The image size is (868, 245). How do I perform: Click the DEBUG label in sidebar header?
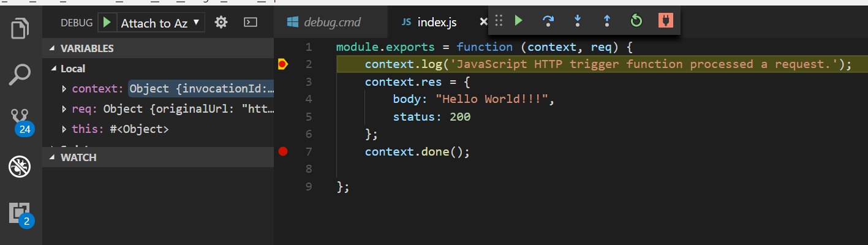[77, 23]
